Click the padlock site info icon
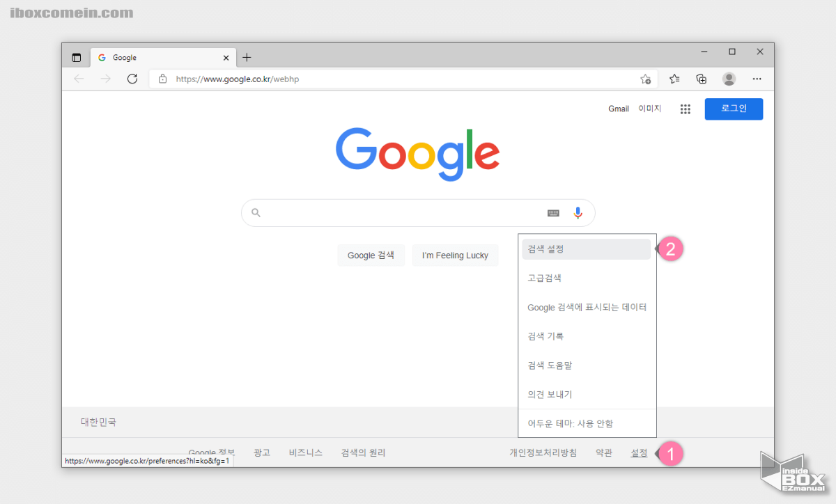Viewport: 836px width, 504px height. [x=162, y=79]
